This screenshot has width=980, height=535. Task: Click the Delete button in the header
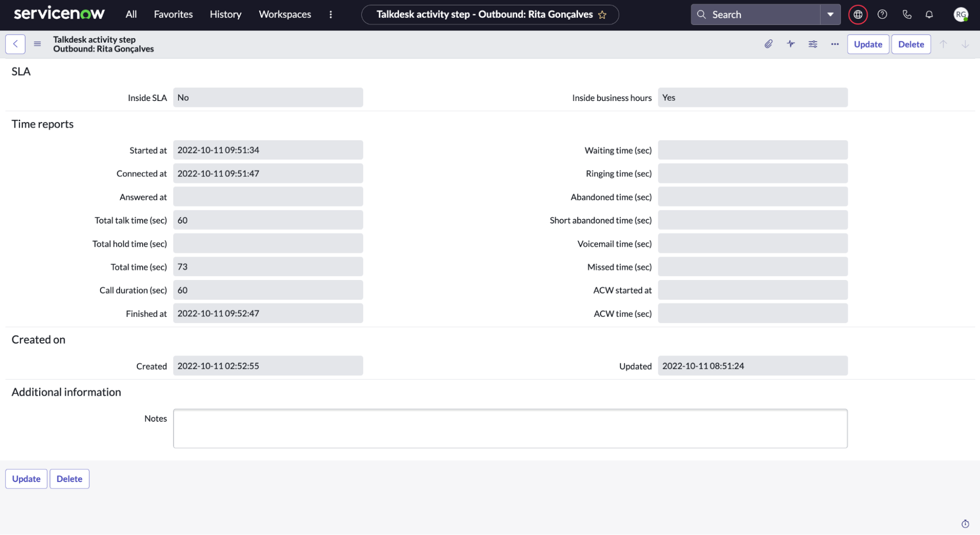tap(910, 44)
